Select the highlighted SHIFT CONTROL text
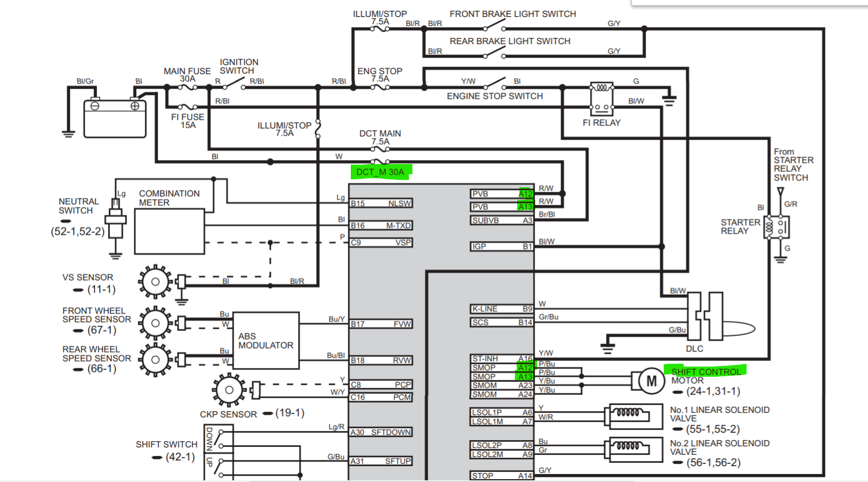 706,372
